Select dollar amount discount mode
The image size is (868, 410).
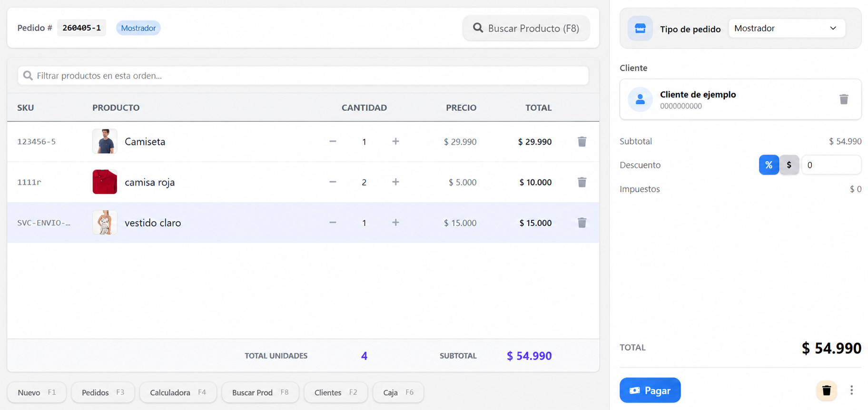pos(789,165)
